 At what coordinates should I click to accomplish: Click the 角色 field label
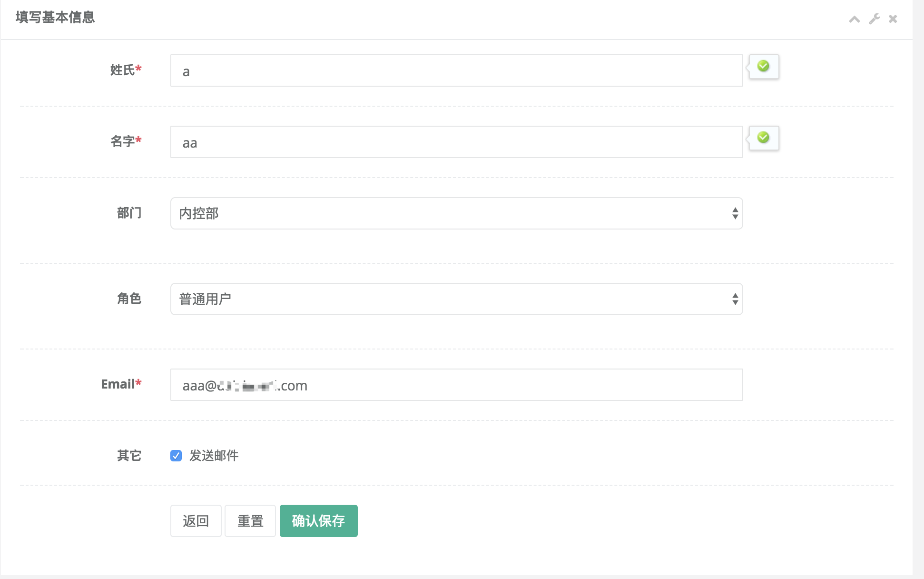click(129, 298)
